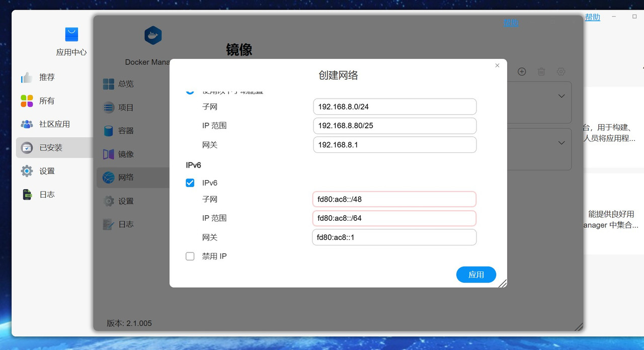Click the 应用 apply button
The image size is (644, 350).
[476, 275]
